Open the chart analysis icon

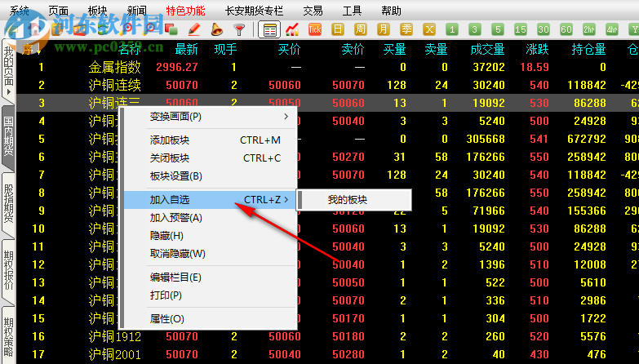coord(292,29)
